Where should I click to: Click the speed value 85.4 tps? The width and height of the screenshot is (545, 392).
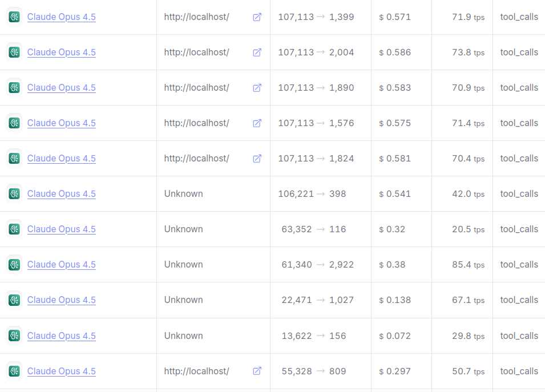click(468, 265)
